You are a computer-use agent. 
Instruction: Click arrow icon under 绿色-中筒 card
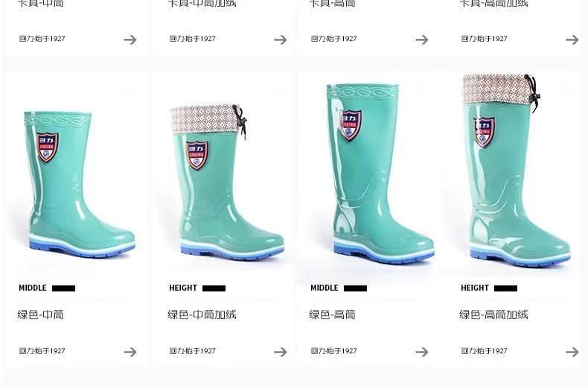(130, 352)
